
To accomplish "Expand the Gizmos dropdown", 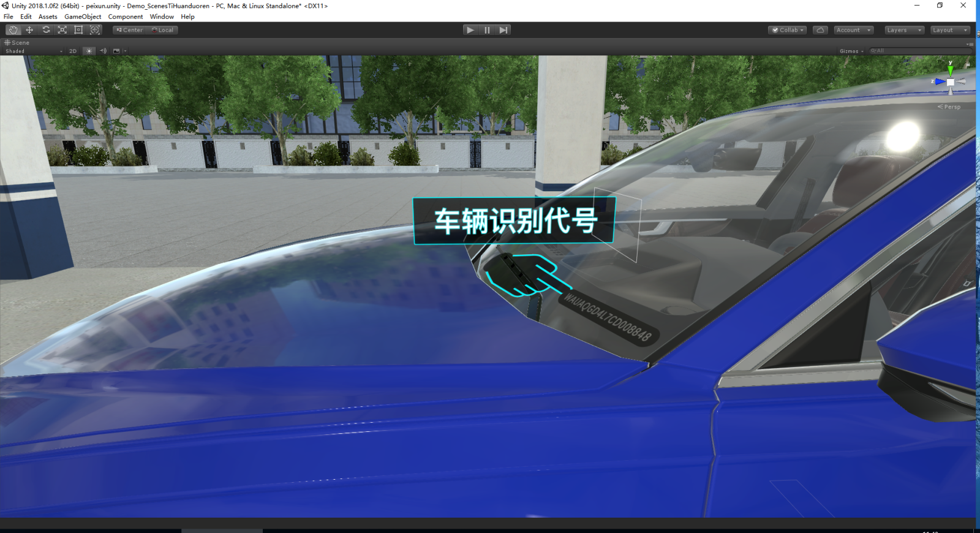I will click(x=851, y=51).
